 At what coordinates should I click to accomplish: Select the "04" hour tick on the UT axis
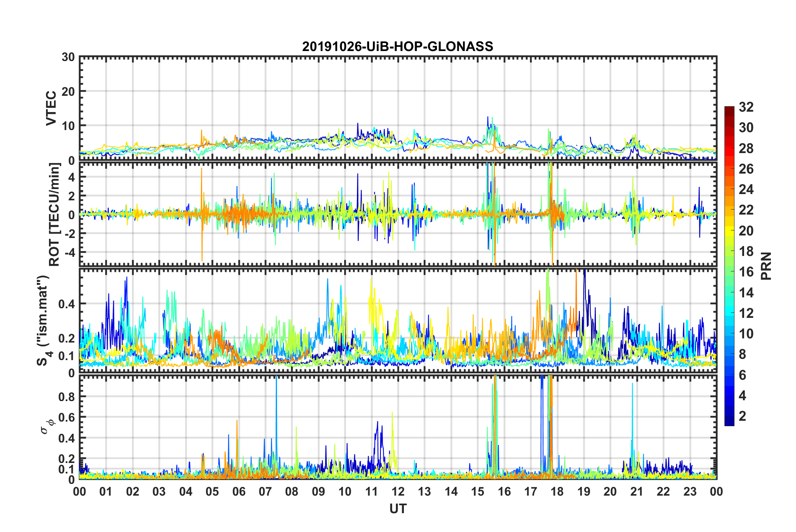[x=186, y=491]
